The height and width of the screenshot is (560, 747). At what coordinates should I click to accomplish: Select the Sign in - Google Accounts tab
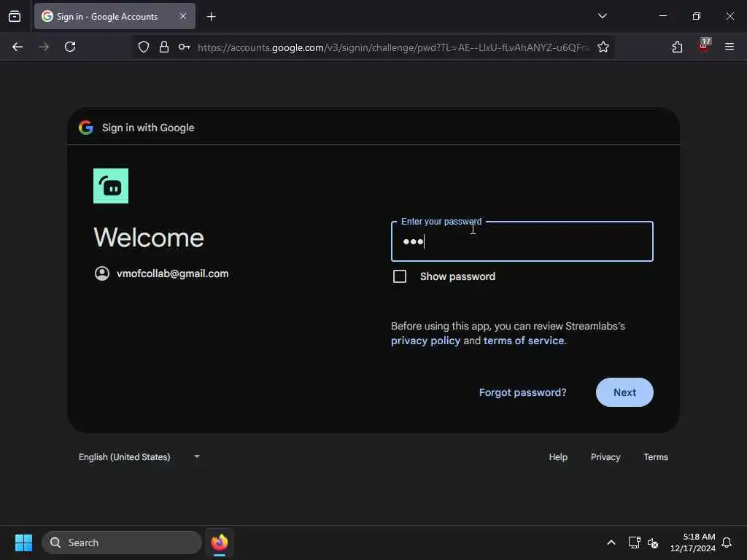pyautogui.click(x=115, y=16)
